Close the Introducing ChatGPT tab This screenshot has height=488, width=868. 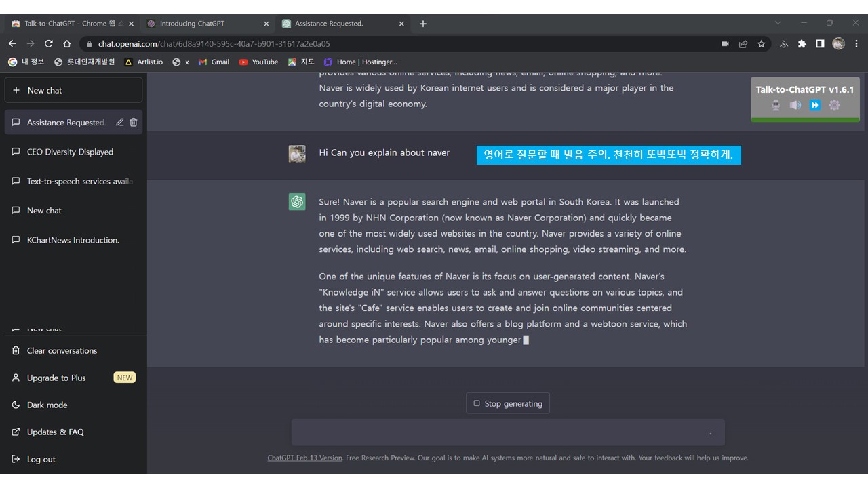point(267,24)
